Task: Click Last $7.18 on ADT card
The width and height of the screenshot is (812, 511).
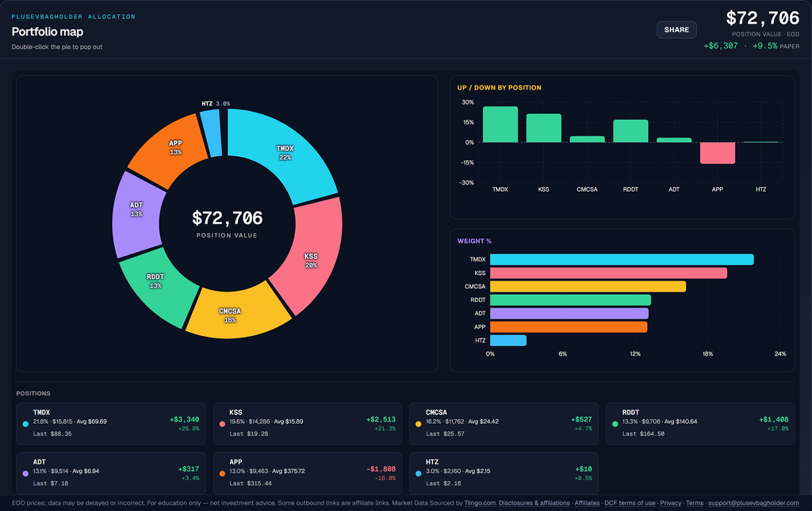Action: tap(50, 483)
